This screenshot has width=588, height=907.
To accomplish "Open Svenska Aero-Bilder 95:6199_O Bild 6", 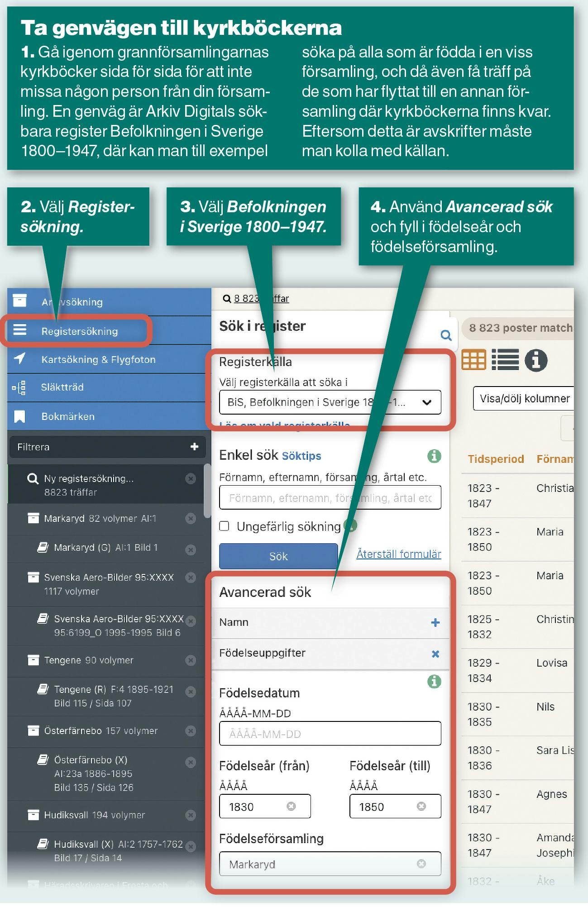I will pos(106,625).
